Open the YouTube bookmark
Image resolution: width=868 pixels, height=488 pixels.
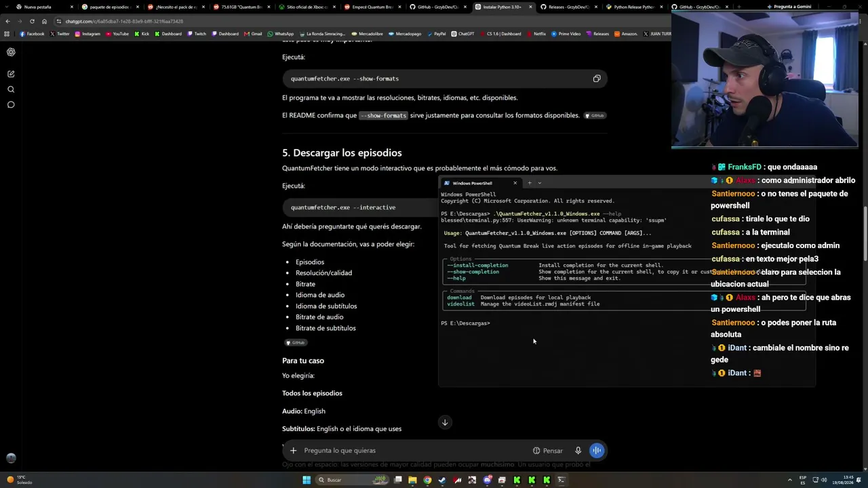117,34
